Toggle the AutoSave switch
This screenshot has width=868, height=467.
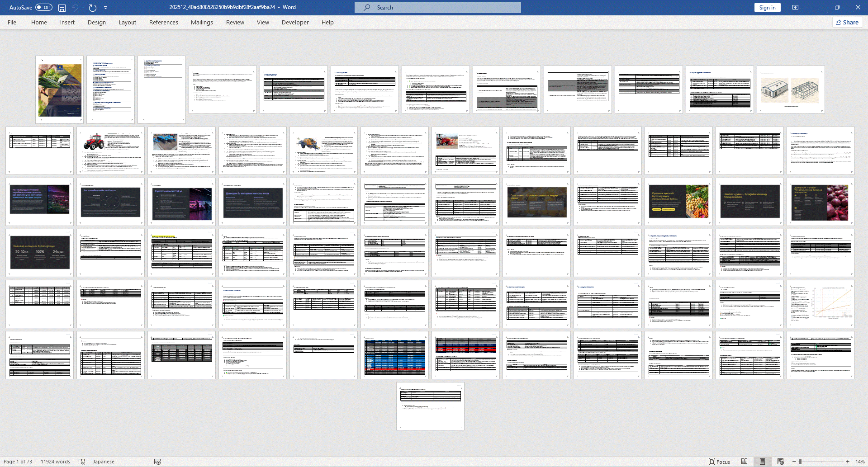[x=43, y=8]
